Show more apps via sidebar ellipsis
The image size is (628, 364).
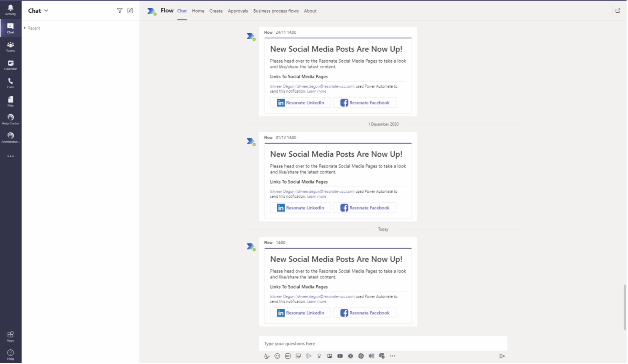(x=10, y=156)
